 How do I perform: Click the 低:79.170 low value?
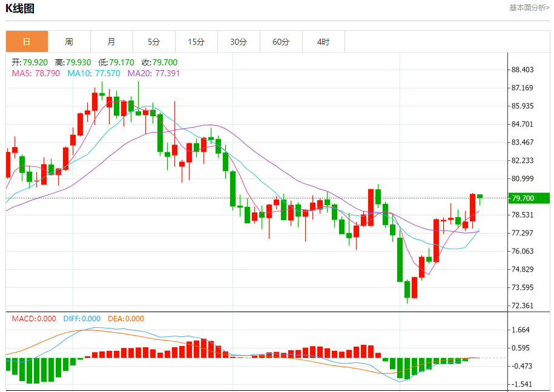[116, 62]
